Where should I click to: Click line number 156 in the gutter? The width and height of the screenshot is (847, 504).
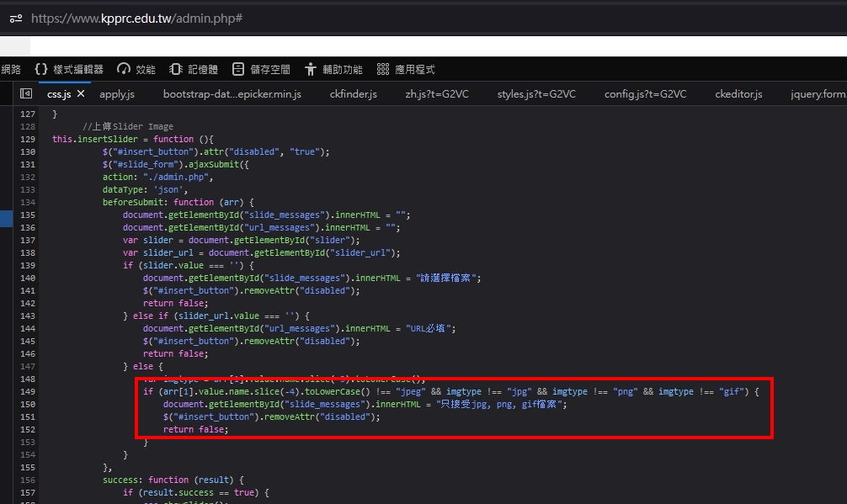tap(28, 480)
